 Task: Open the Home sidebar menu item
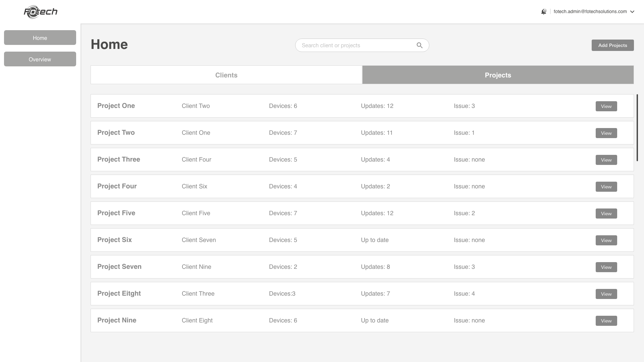coord(40,38)
